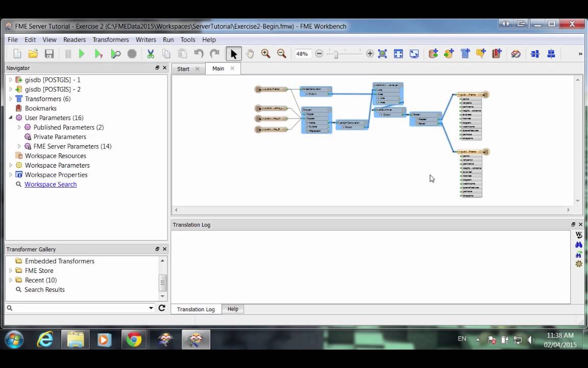Expand Transformers (6) tree node
This screenshot has height=368, width=588.
[11, 99]
